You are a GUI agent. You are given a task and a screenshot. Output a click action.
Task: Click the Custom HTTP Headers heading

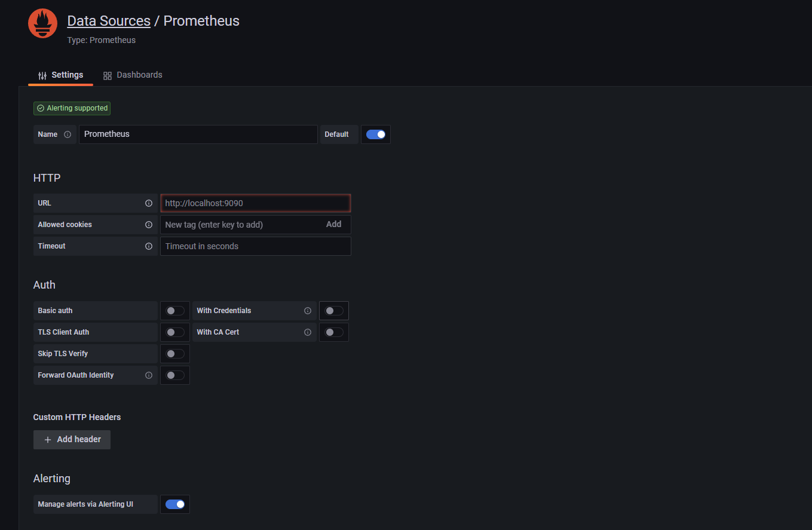[x=77, y=417]
